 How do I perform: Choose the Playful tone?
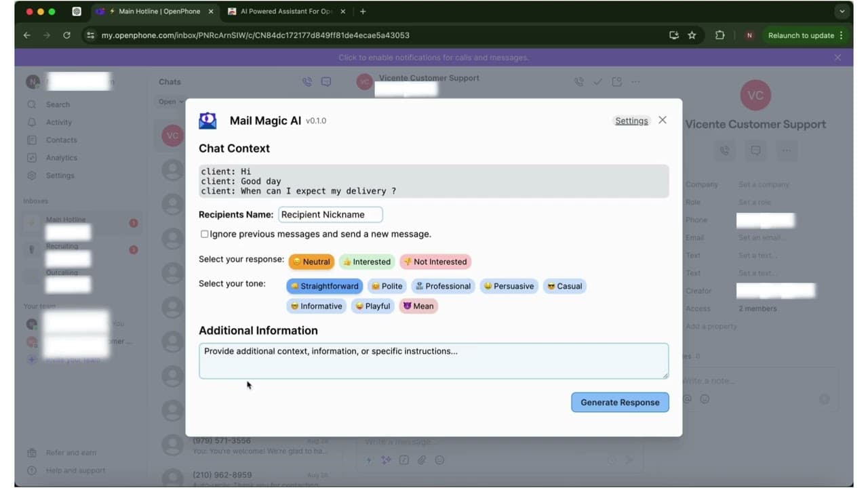(x=373, y=306)
